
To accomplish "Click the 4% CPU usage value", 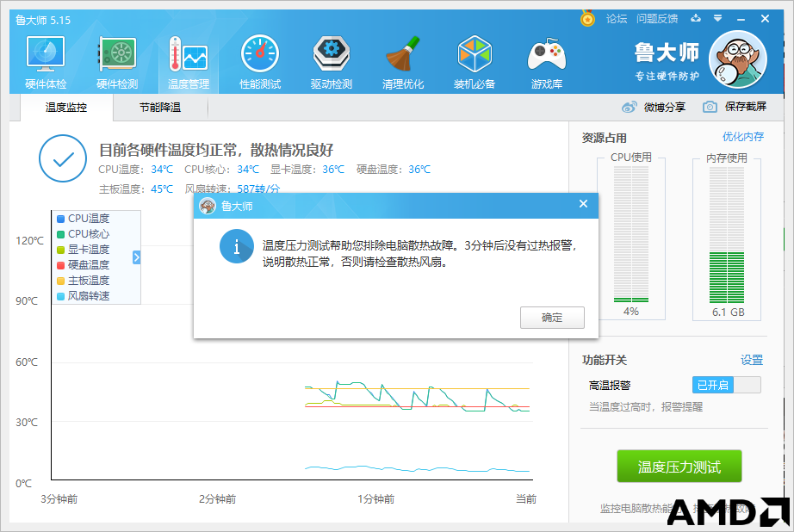I will (631, 312).
